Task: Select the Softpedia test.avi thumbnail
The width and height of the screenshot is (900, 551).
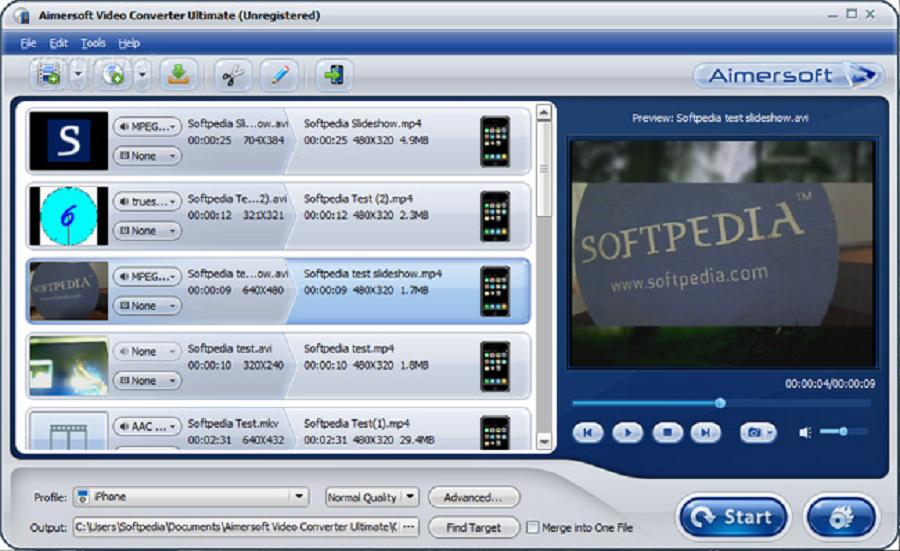Action: [68, 366]
